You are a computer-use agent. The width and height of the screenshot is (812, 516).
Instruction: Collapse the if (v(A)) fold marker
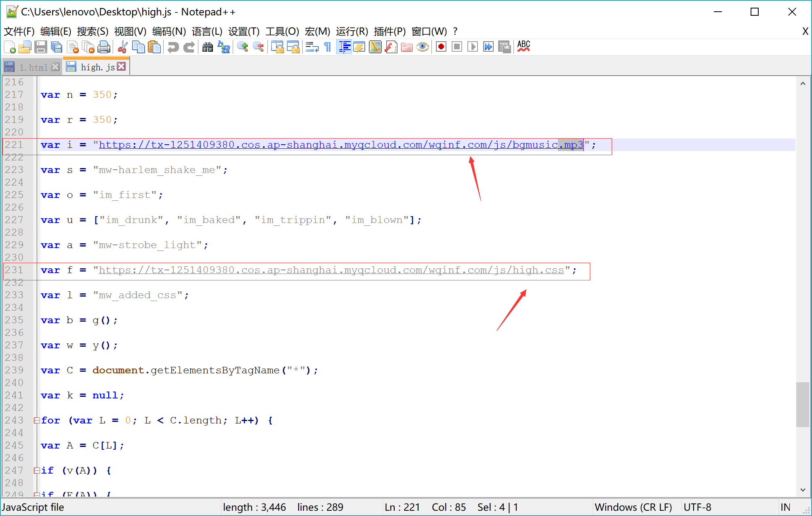(x=37, y=470)
